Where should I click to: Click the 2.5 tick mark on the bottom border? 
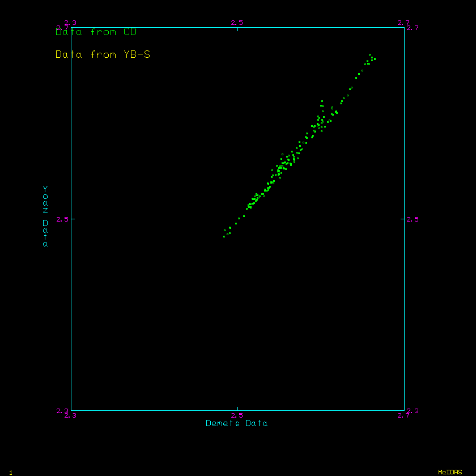point(237,409)
